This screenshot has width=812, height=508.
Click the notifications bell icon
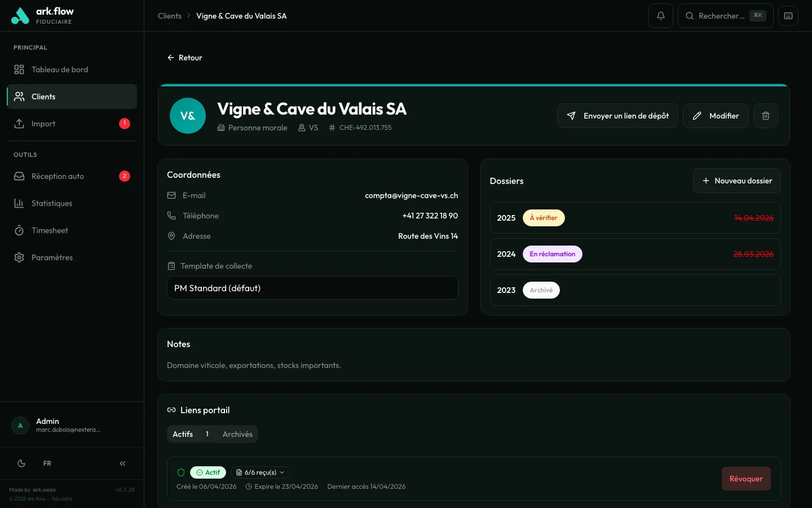(660, 16)
